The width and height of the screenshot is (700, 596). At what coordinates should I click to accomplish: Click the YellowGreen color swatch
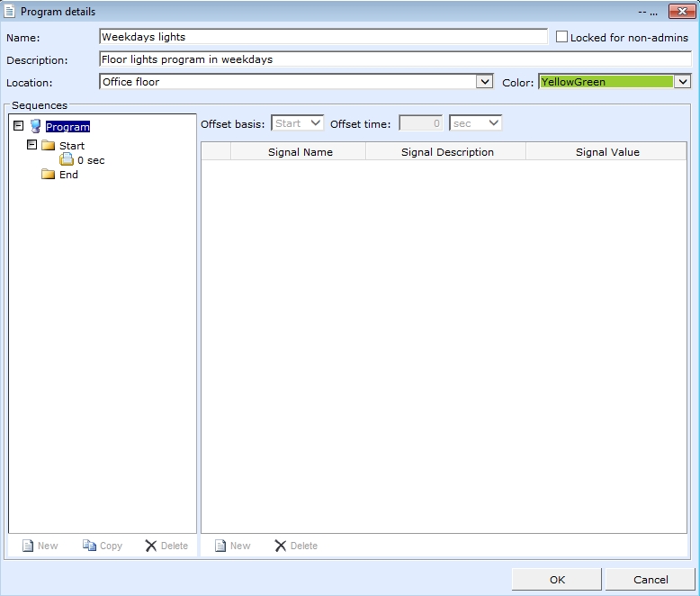(x=606, y=82)
